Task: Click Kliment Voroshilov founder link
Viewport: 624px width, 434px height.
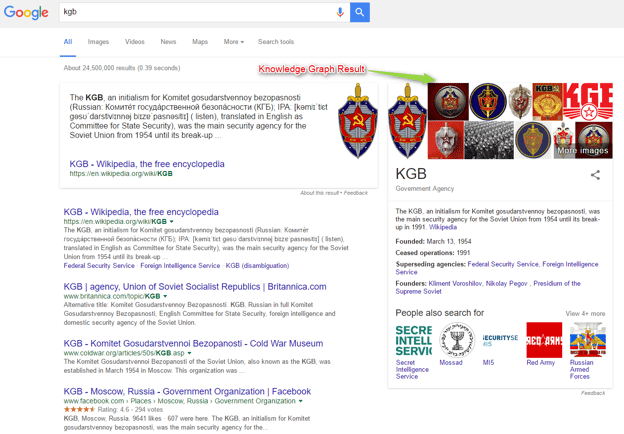Action: click(x=455, y=283)
